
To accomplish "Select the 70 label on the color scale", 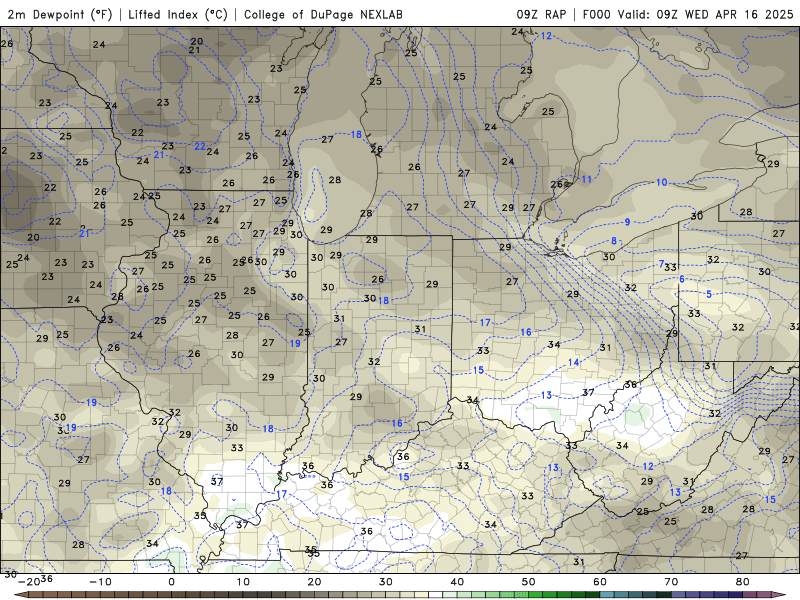I will click(671, 582).
